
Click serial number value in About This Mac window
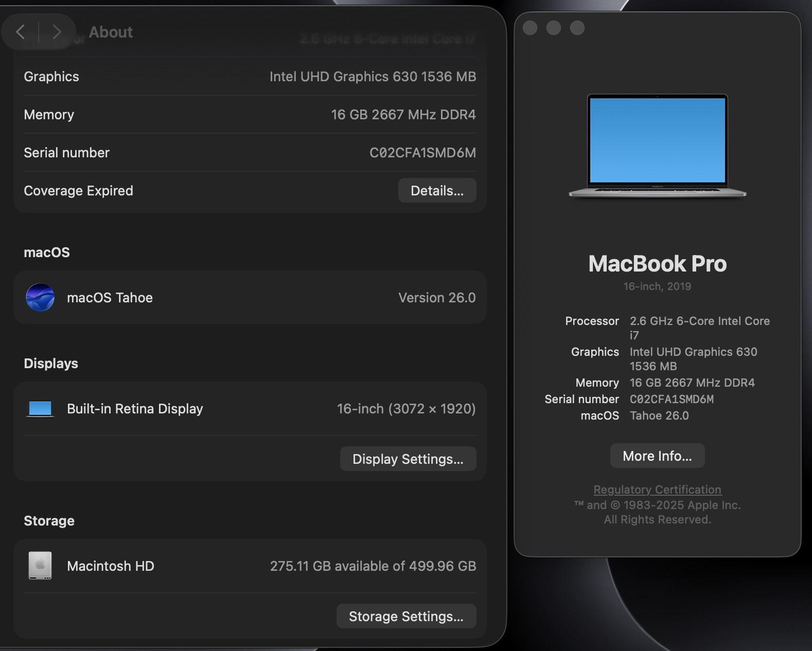pyautogui.click(x=672, y=399)
